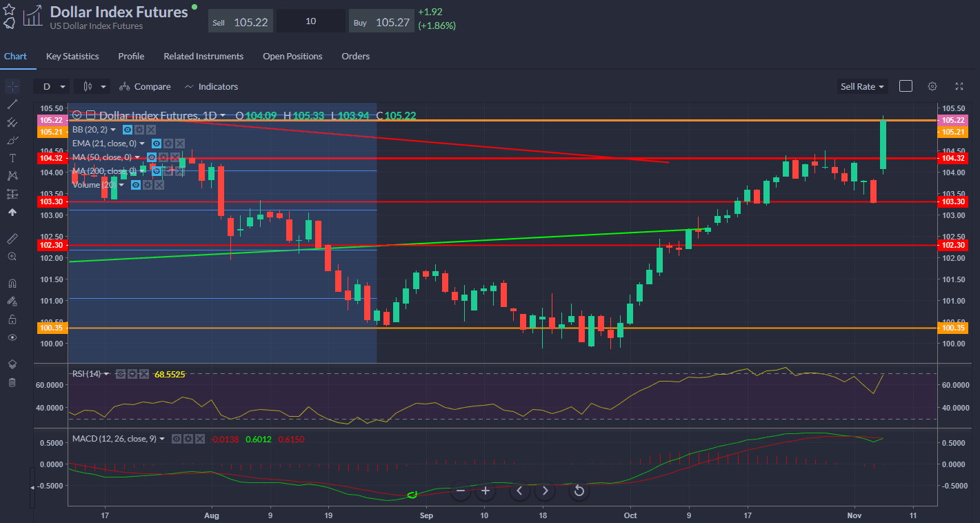
Task: Open the Orders tab
Action: (x=356, y=57)
